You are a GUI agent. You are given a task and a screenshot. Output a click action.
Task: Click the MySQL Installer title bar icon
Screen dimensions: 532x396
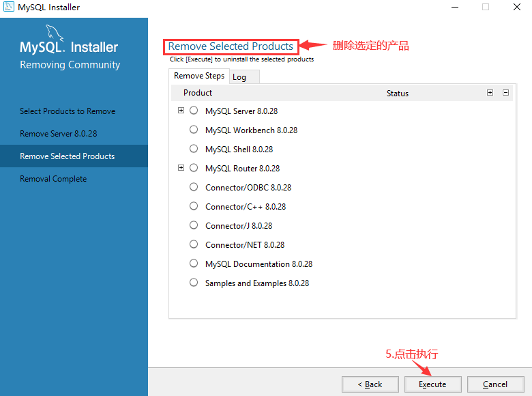8,6
